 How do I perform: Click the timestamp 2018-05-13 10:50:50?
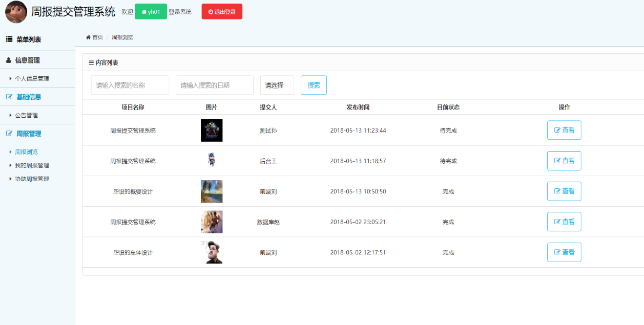[358, 191]
